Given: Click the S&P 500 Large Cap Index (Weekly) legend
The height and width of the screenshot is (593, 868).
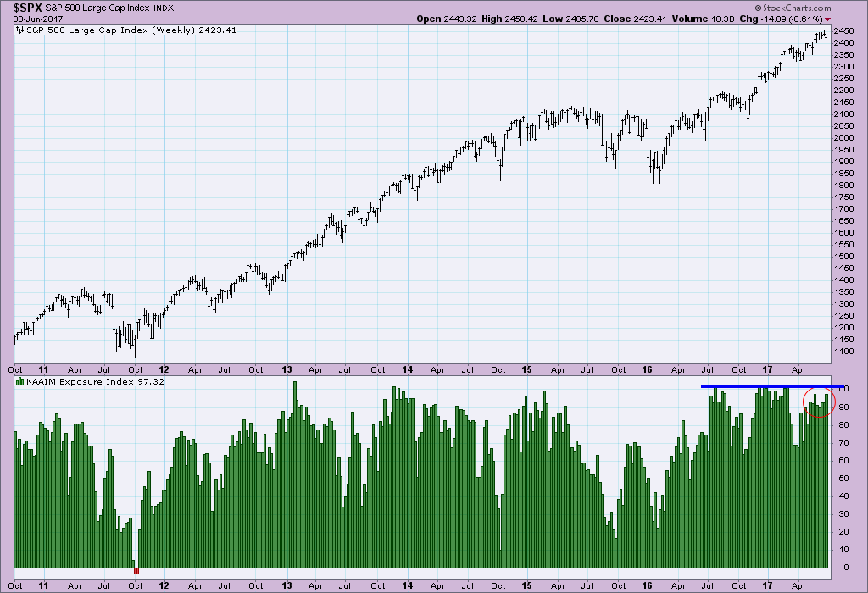Looking at the screenshot, I should pyautogui.click(x=131, y=30).
